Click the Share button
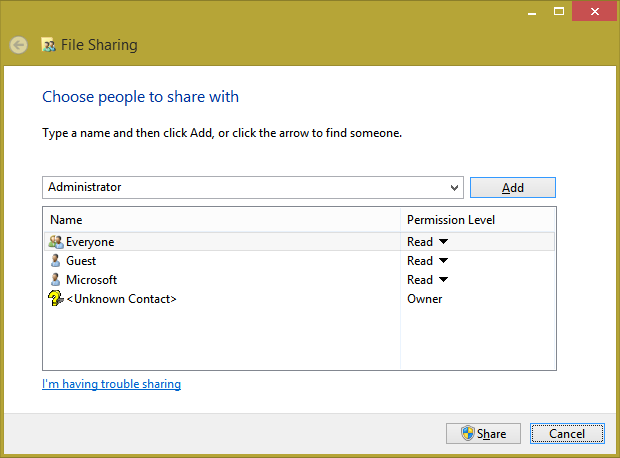 click(x=483, y=433)
